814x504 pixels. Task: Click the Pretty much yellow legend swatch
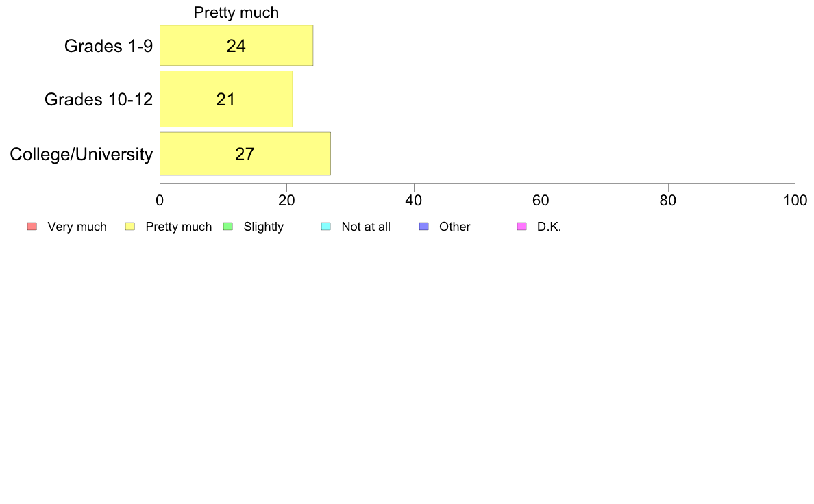(129, 227)
